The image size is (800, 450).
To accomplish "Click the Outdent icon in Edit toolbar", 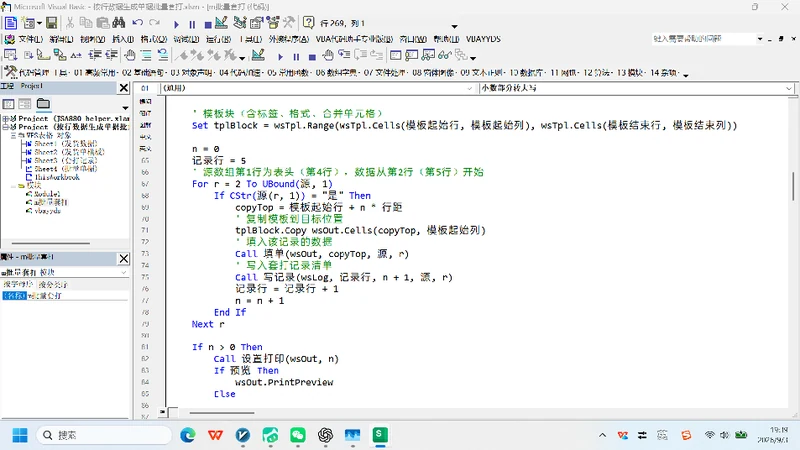I will tap(111, 55).
